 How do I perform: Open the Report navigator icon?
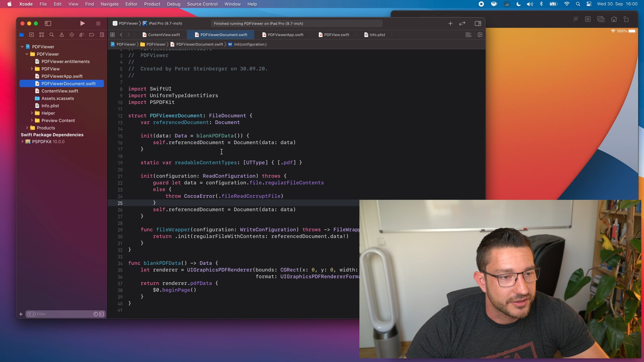[x=102, y=35]
